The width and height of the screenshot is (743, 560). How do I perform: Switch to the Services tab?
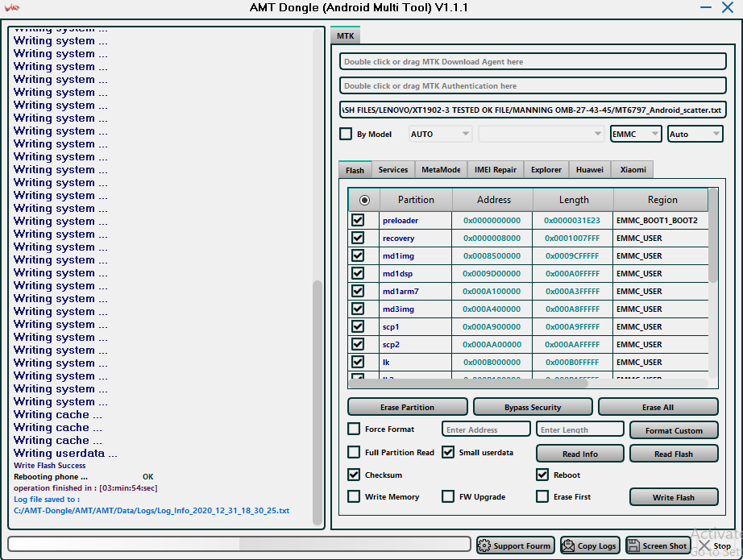[393, 169]
